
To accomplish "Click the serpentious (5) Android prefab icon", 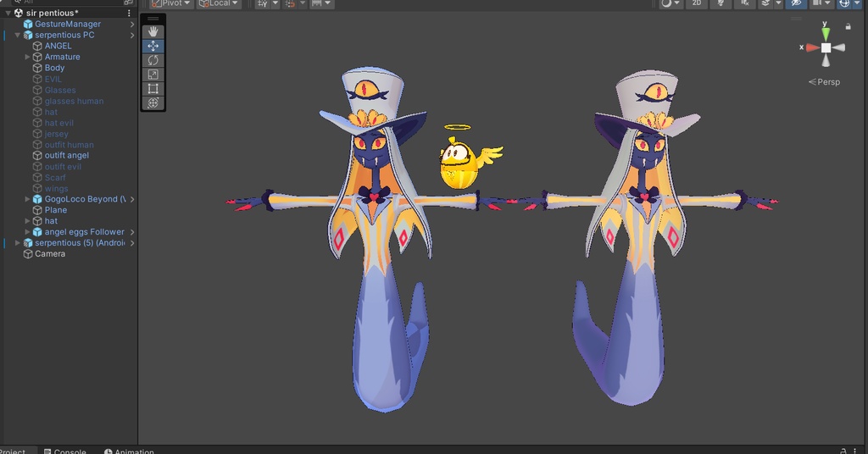I will [28, 243].
